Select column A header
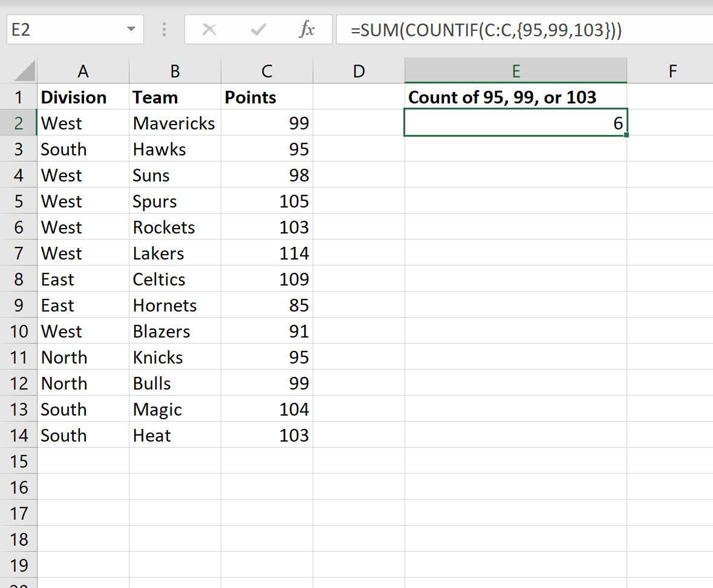Screen dimensions: 713x588 click(x=83, y=71)
